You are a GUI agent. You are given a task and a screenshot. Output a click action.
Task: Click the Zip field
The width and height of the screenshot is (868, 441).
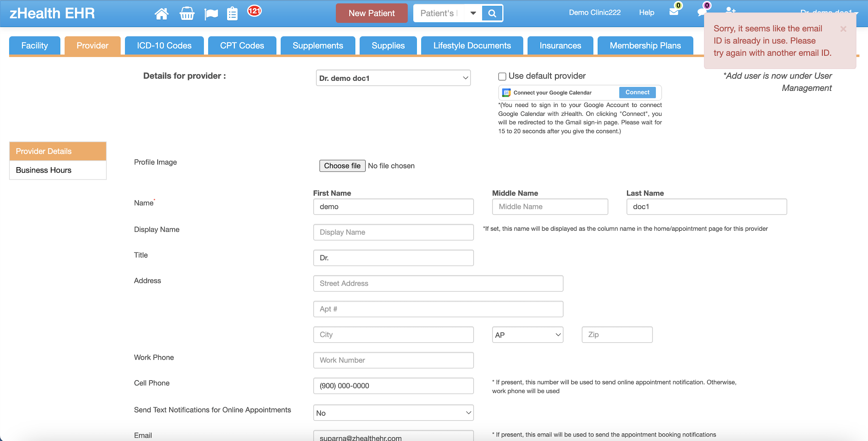click(617, 334)
